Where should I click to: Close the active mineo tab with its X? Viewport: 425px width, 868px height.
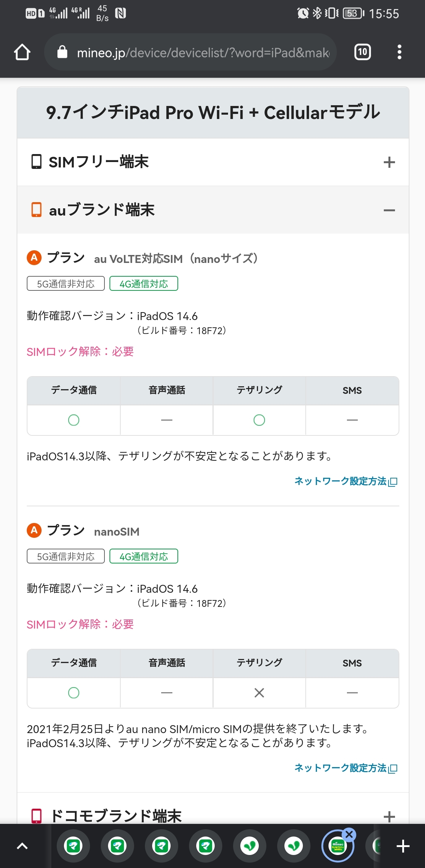click(x=349, y=835)
